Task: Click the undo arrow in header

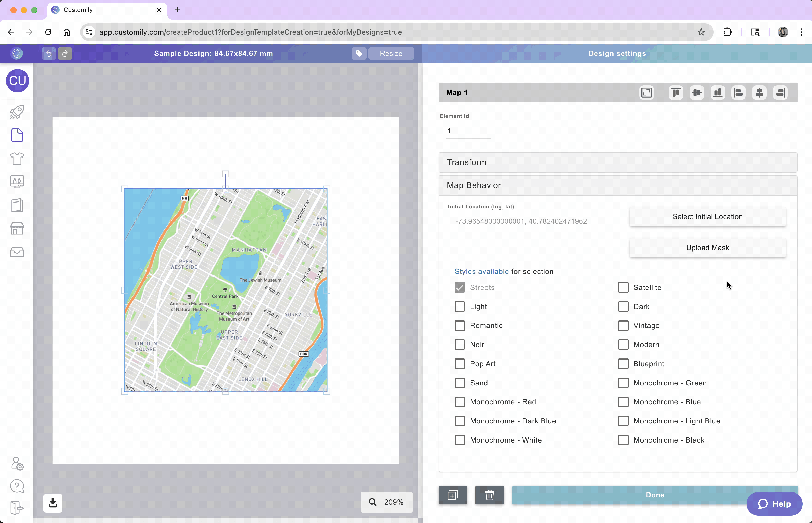Action: point(49,53)
